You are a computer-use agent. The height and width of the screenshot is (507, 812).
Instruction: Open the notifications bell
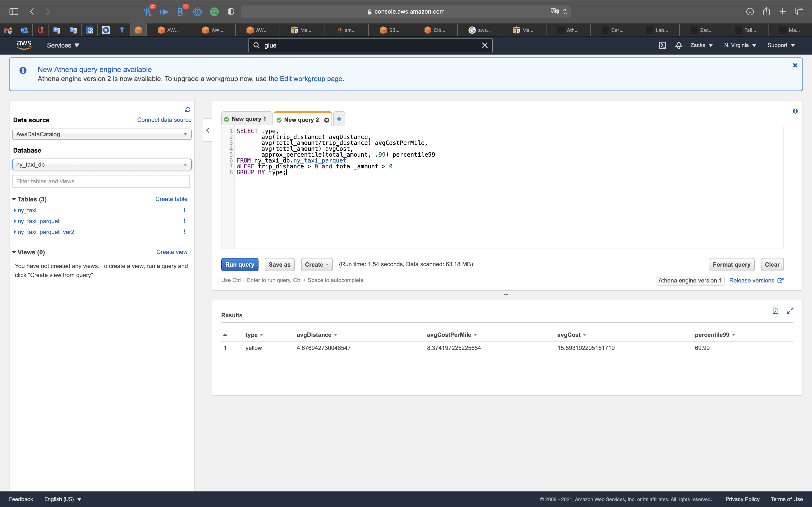point(679,45)
